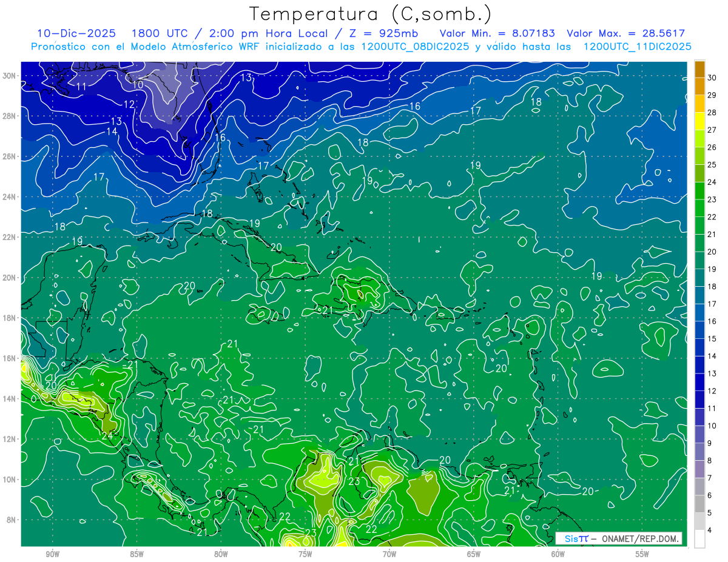728x562 pixels.
Task: Click the "26N" latitude label
Action: [10, 156]
